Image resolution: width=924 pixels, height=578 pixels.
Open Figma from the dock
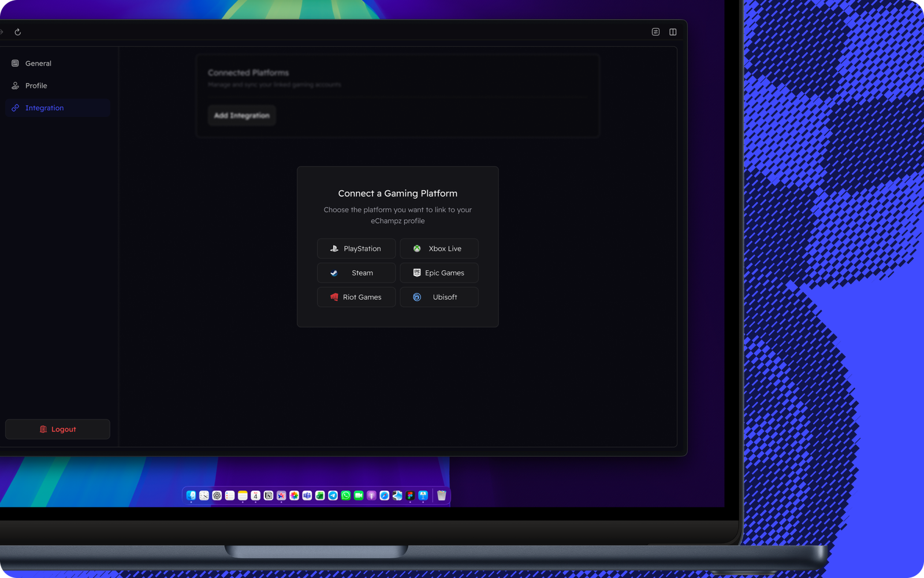(x=410, y=495)
